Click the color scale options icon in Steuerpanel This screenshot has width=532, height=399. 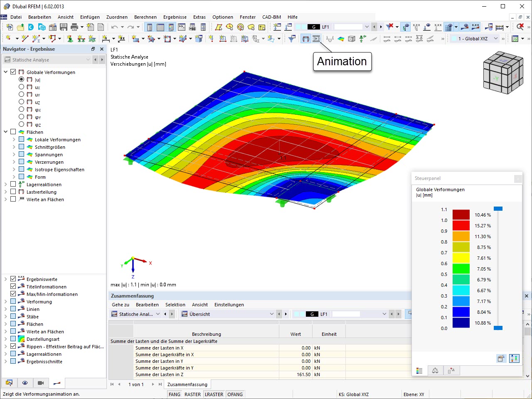tap(514, 358)
